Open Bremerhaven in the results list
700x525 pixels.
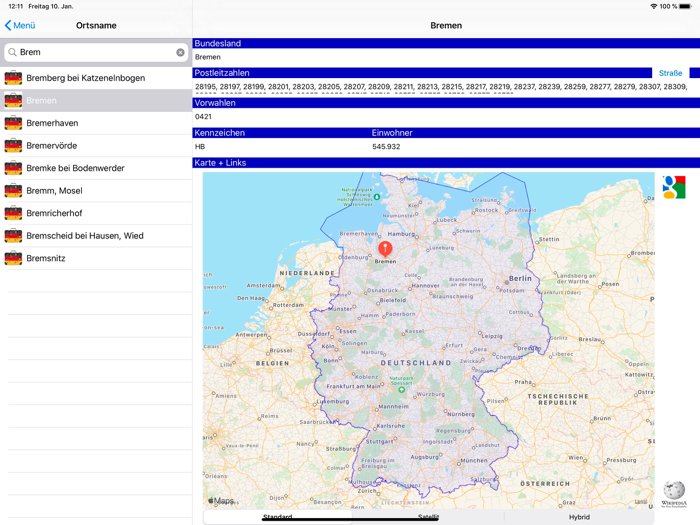click(96, 123)
